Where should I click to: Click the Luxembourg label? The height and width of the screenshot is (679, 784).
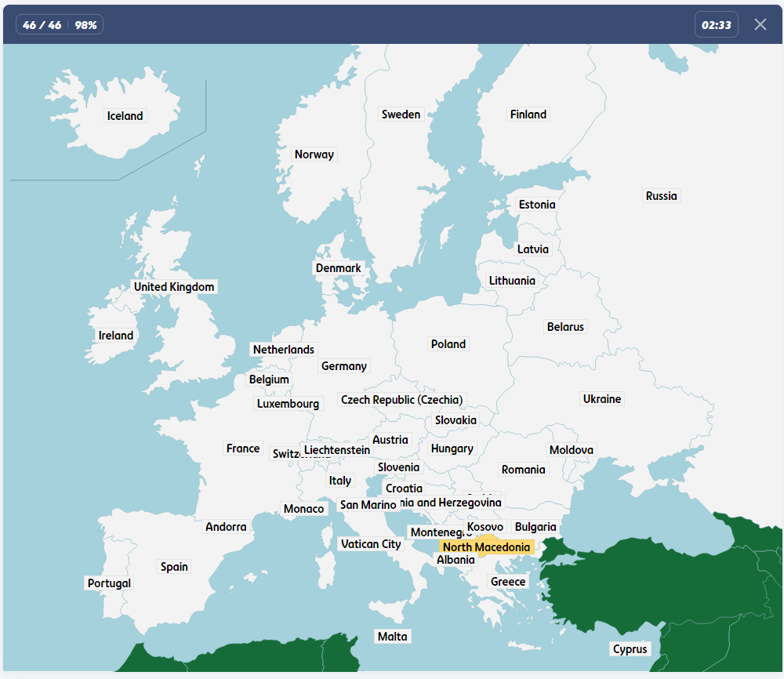288,404
